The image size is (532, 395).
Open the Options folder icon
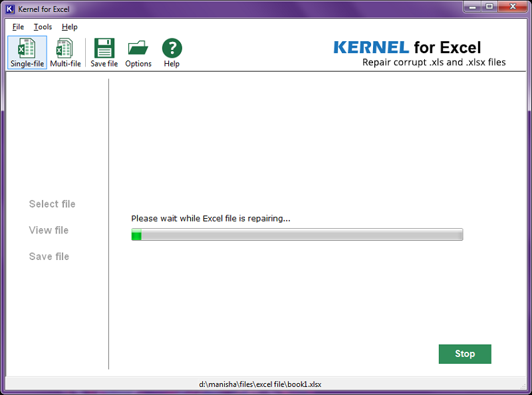[x=138, y=53]
